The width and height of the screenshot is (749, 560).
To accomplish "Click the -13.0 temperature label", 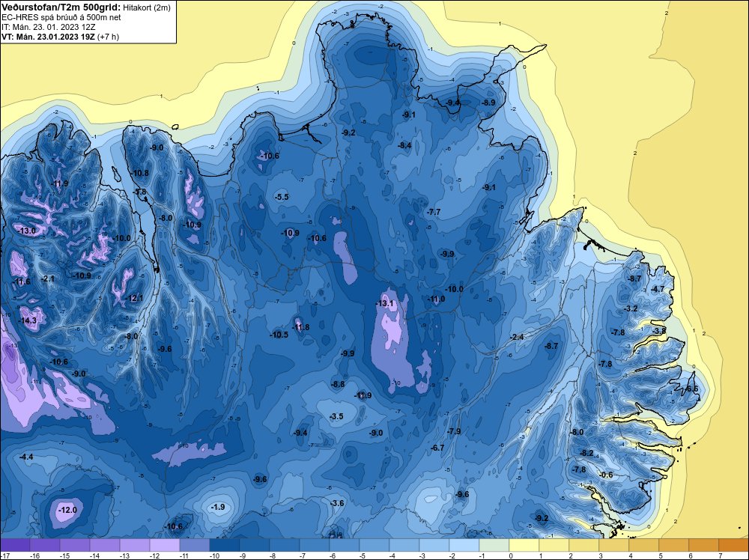I will 27,231.
